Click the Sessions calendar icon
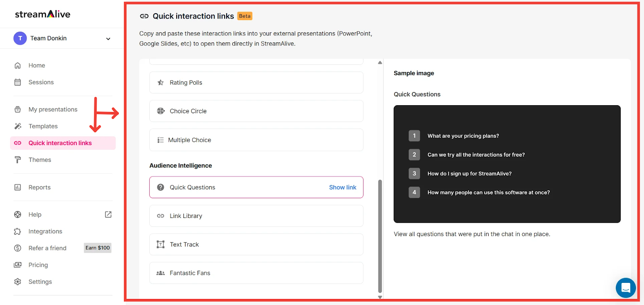Image resolution: width=644 pixels, height=305 pixels. click(18, 82)
